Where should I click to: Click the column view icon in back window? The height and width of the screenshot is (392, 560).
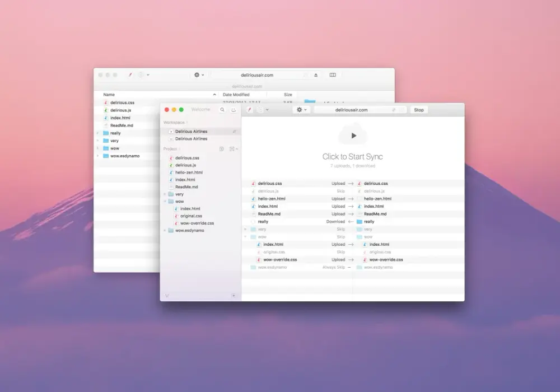[x=333, y=75]
